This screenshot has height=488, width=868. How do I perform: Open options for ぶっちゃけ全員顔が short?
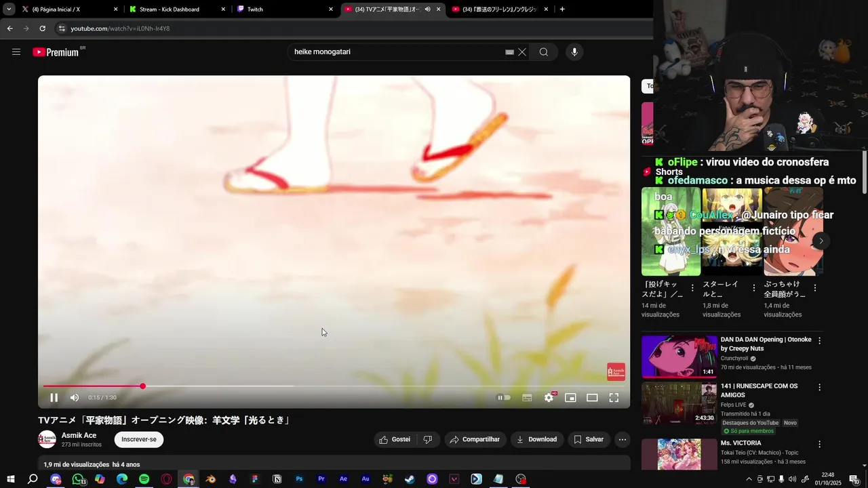[814, 288]
